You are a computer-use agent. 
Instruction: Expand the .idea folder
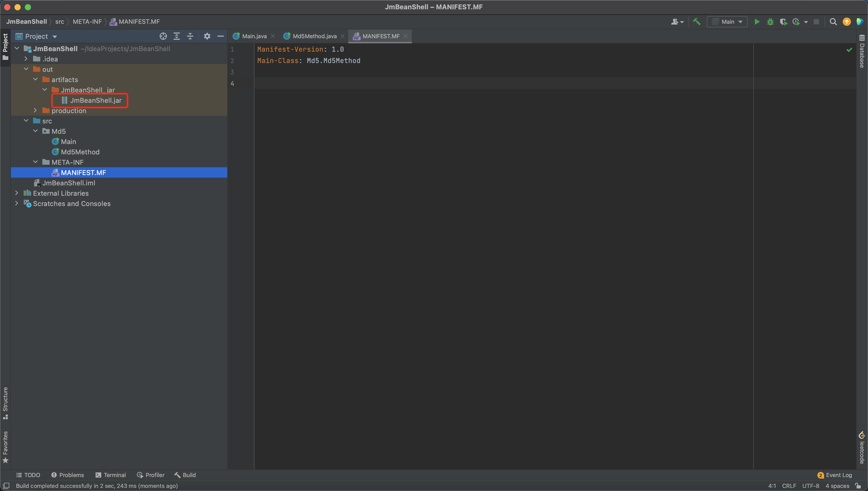(x=26, y=59)
